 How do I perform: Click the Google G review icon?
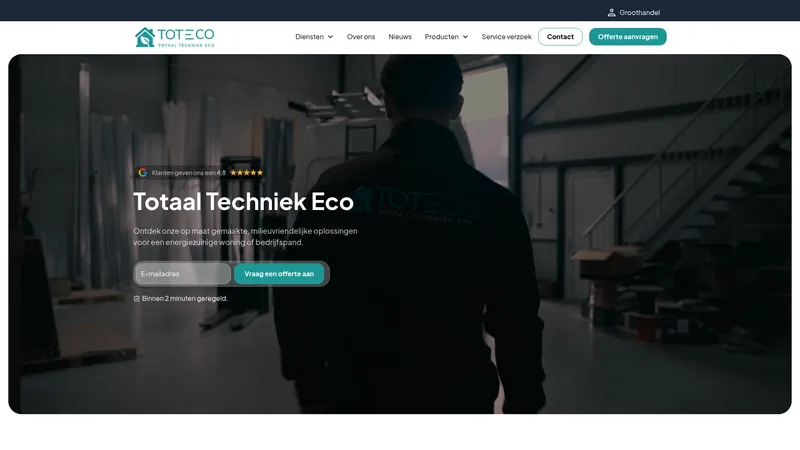pos(143,172)
